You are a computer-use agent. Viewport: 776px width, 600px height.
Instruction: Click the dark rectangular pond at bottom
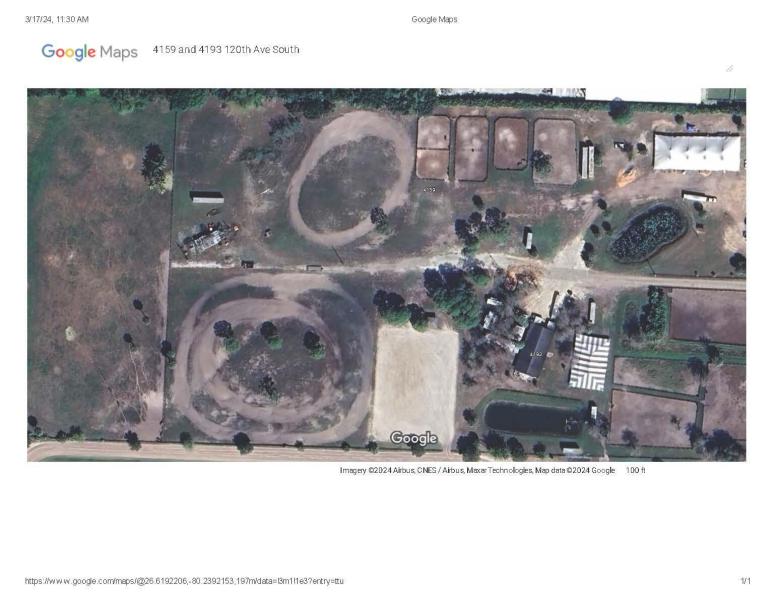tap(533, 418)
